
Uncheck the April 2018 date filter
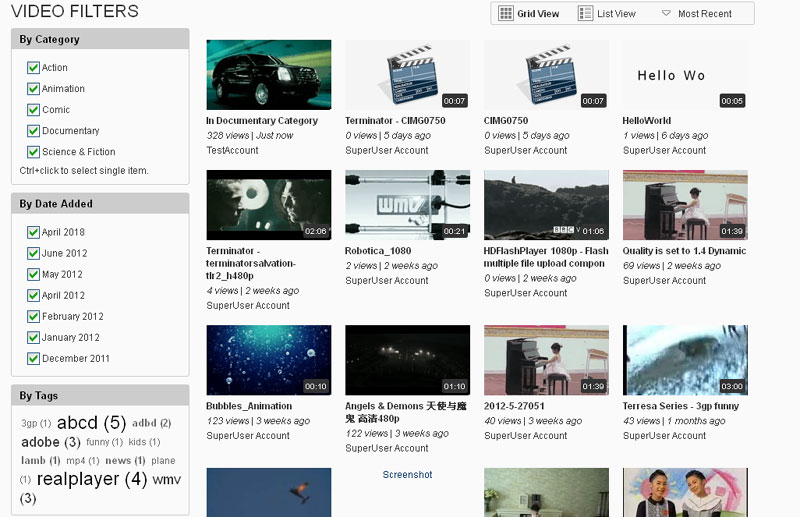click(33, 232)
